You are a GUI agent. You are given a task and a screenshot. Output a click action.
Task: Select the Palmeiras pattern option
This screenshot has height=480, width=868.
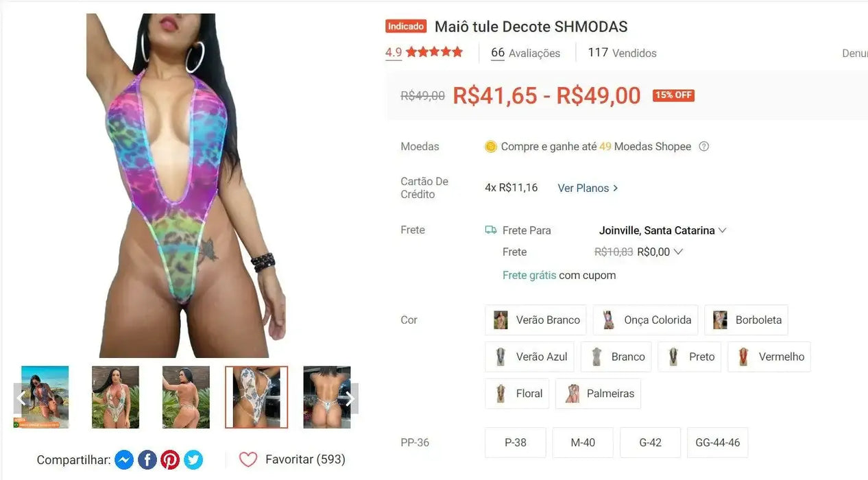598,394
